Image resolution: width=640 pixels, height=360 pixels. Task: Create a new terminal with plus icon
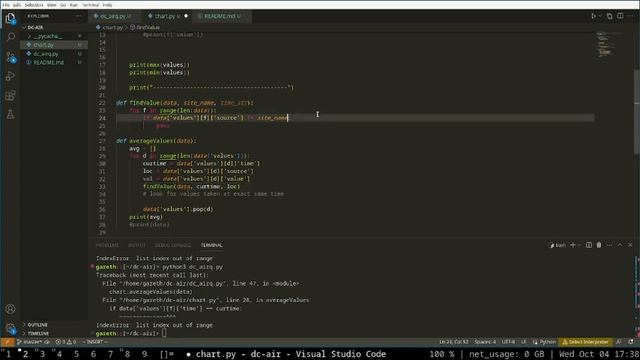point(573,245)
